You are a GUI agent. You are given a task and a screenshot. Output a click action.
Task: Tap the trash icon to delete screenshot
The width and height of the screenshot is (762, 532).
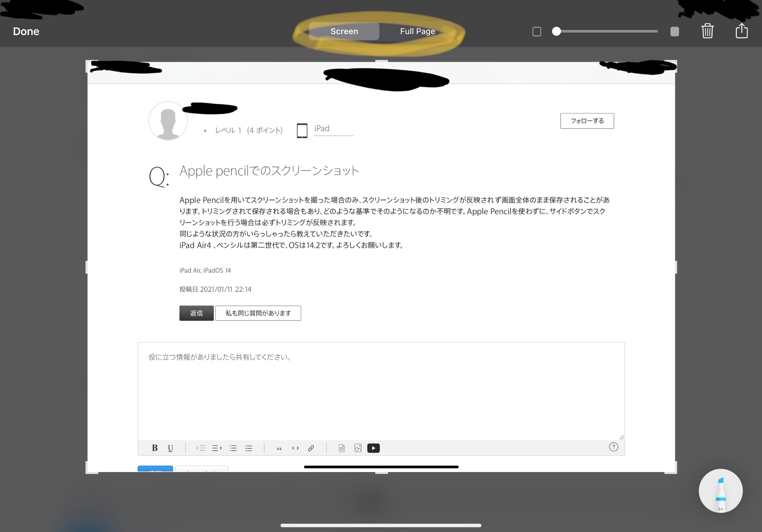pyautogui.click(x=707, y=31)
